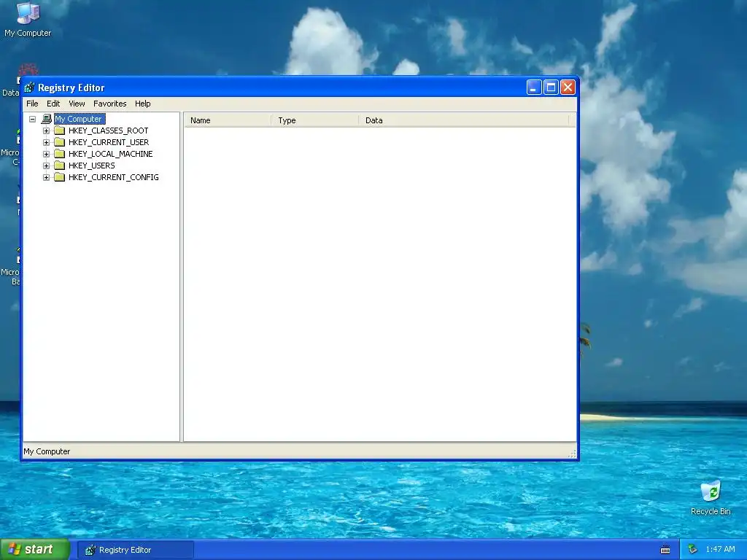
Task: Select HKEY_USERS label
Action: click(x=91, y=166)
